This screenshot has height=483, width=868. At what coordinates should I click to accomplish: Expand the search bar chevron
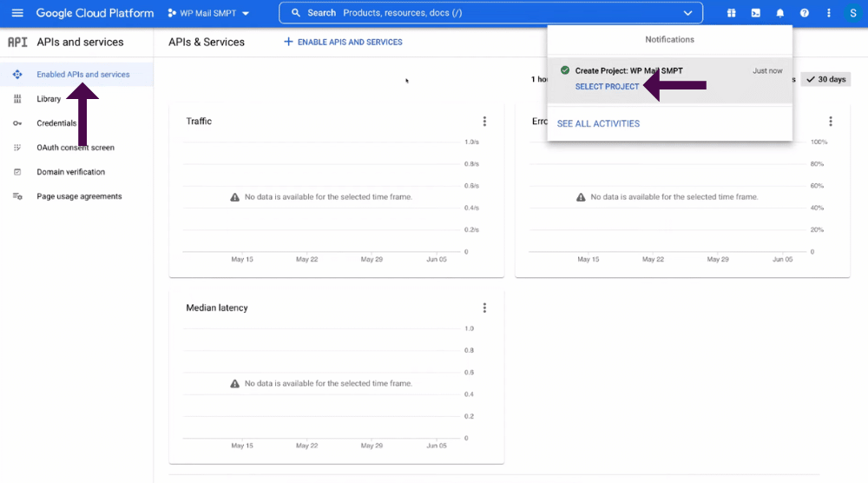[687, 13]
